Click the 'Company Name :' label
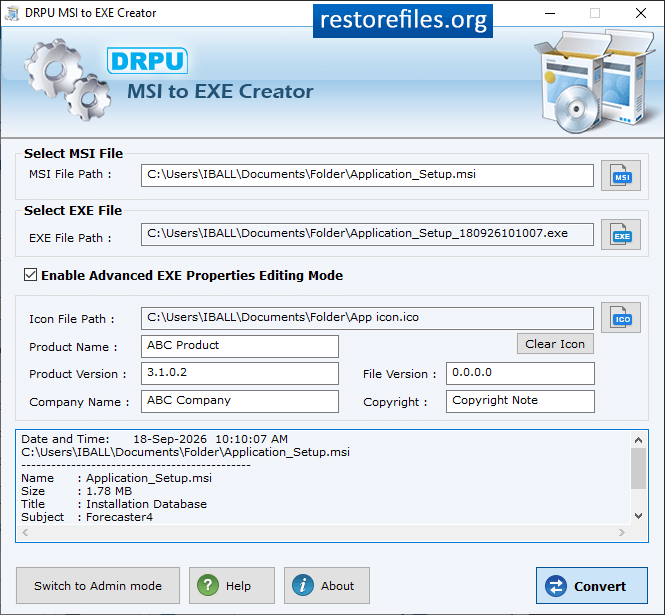The width and height of the screenshot is (665, 615). (x=79, y=402)
